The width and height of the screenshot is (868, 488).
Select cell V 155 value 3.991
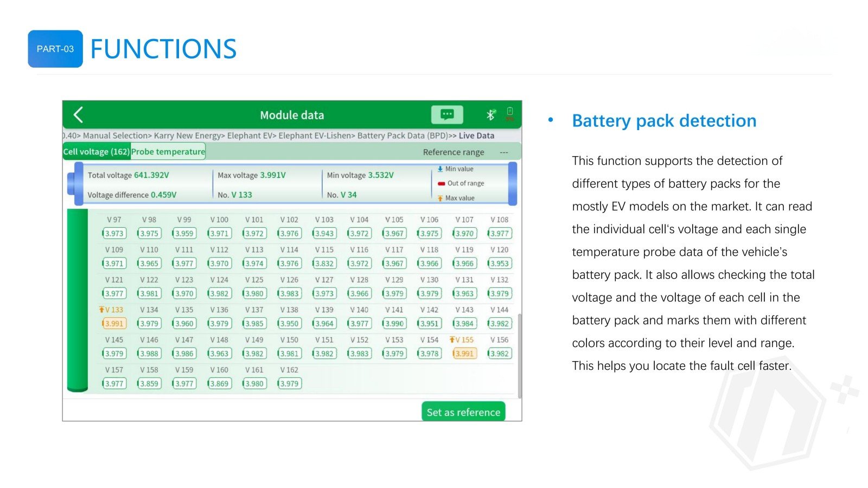[464, 354]
